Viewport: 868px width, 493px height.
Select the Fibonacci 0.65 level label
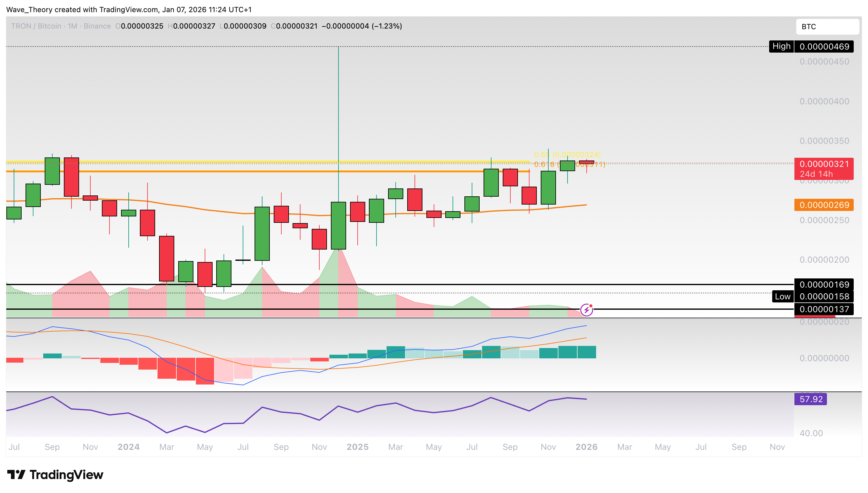[567, 154]
